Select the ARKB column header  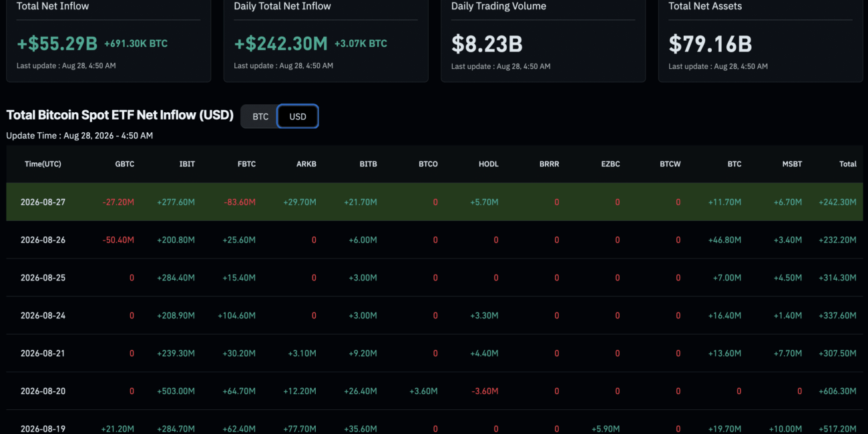[306, 164]
